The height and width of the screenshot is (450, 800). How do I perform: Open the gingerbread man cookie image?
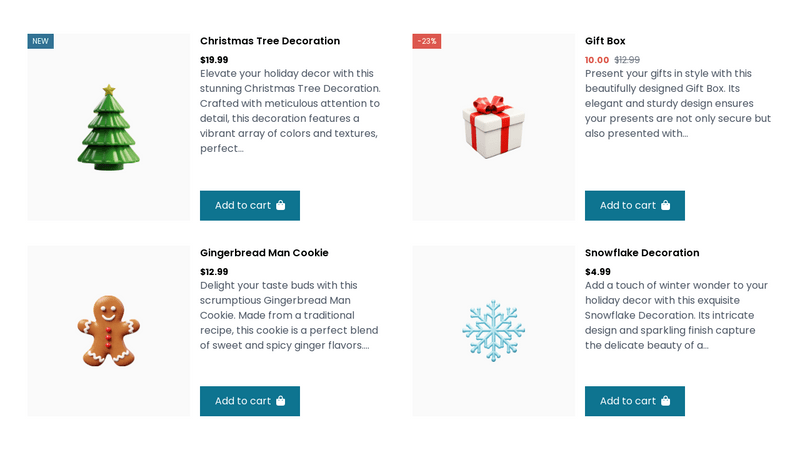tap(108, 331)
